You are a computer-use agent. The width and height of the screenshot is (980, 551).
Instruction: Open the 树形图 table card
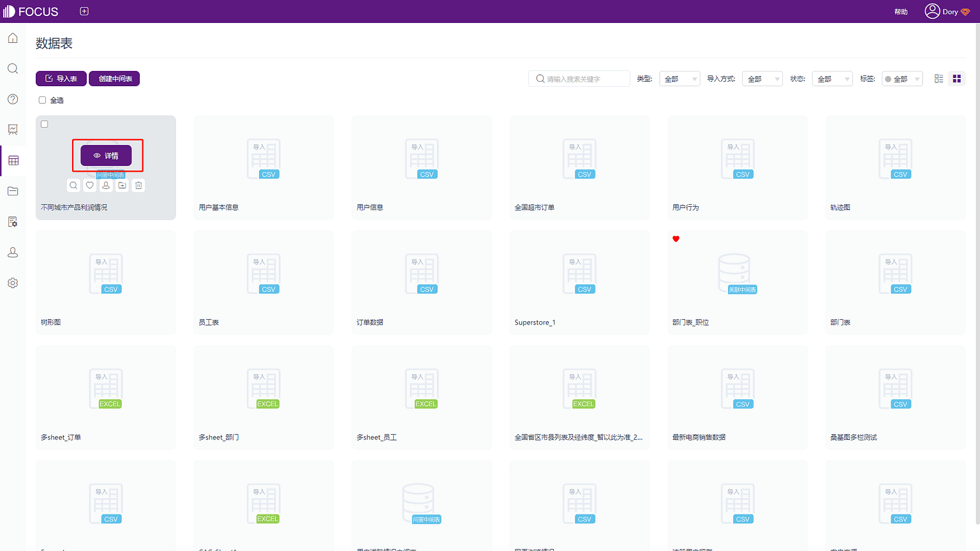pos(106,282)
